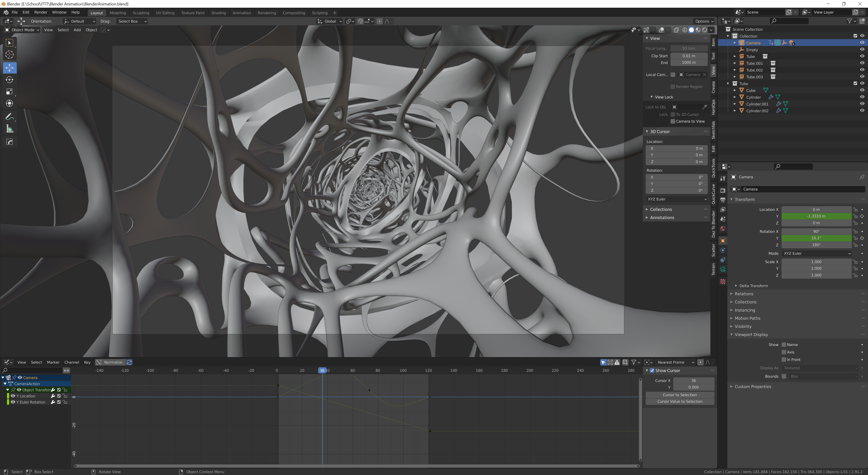The width and height of the screenshot is (868, 475).
Task: Click the frame 36 playhead marker
Action: [322, 370]
